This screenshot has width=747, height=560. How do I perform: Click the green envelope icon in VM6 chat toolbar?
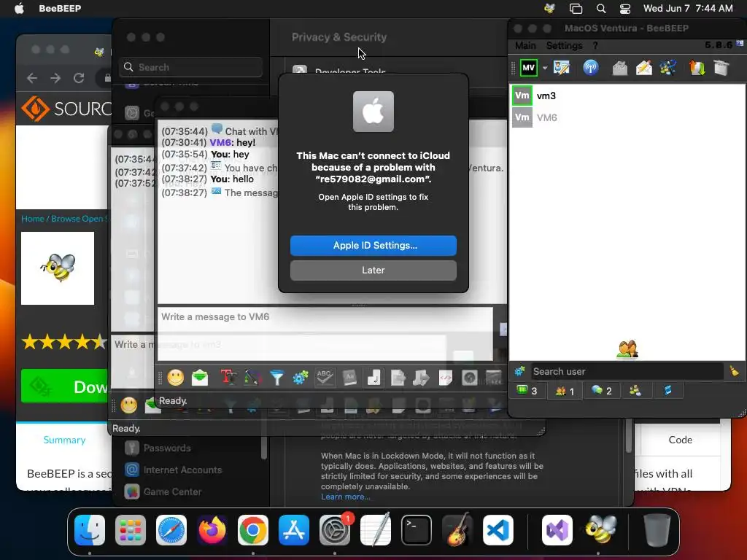click(x=200, y=378)
